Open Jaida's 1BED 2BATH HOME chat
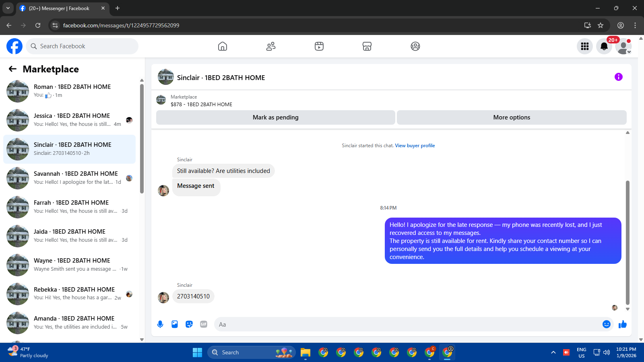 point(69,236)
